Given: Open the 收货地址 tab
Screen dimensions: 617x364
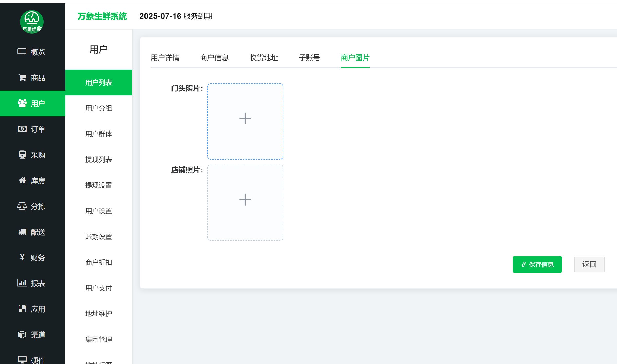Looking at the screenshot, I should [x=264, y=58].
